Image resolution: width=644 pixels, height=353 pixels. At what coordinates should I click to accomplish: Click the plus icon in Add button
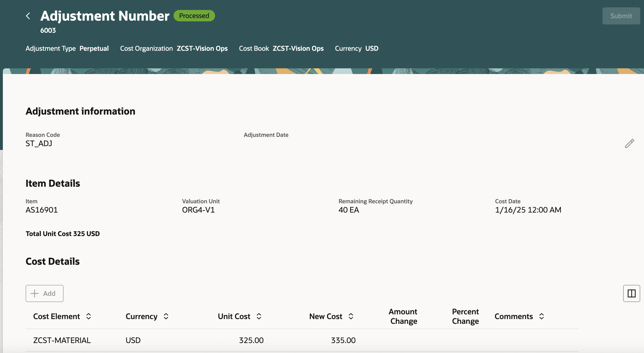point(35,293)
